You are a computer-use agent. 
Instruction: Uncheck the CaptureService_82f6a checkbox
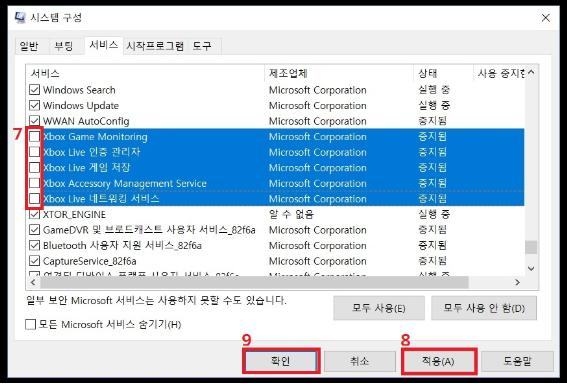click(x=34, y=261)
